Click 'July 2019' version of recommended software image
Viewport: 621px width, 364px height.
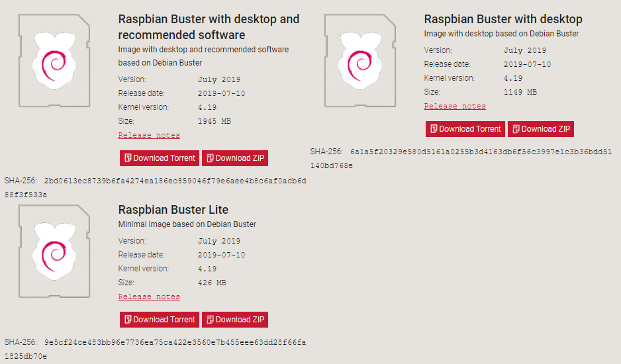click(219, 79)
